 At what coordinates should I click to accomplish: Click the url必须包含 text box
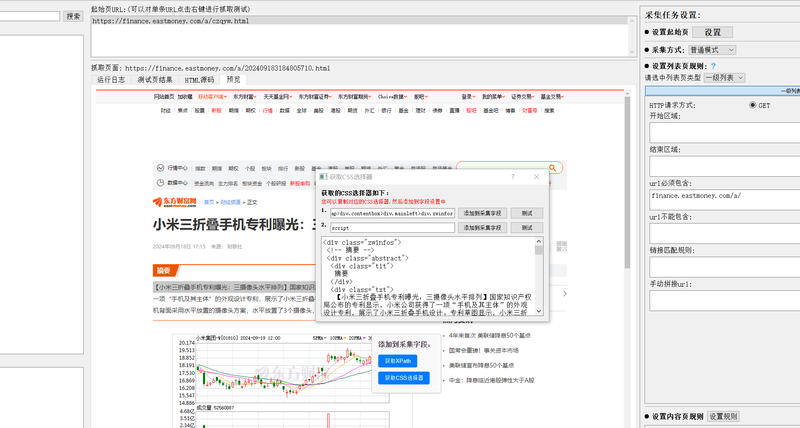[724, 200]
